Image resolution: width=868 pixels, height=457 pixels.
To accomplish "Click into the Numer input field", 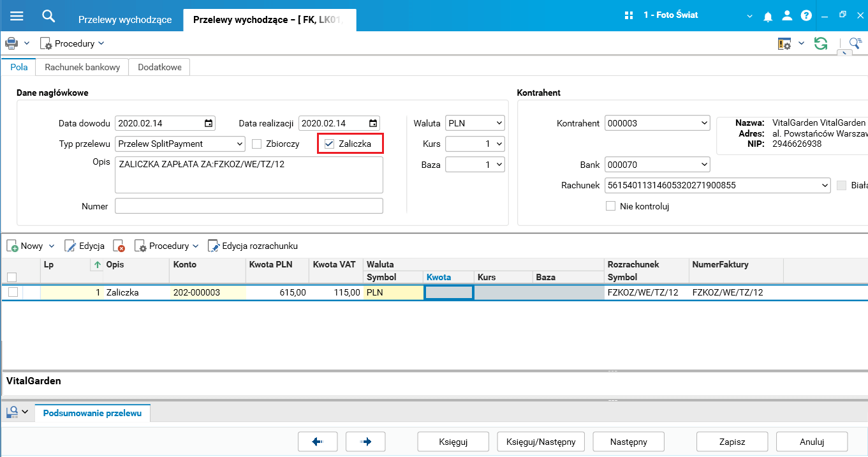I will click(249, 206).
